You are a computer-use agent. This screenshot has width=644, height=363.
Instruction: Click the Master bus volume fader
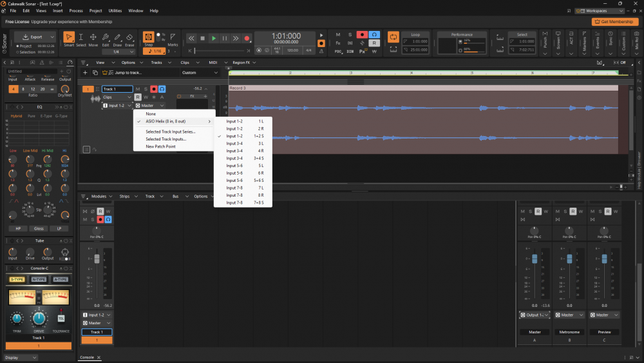click(535, 259)
